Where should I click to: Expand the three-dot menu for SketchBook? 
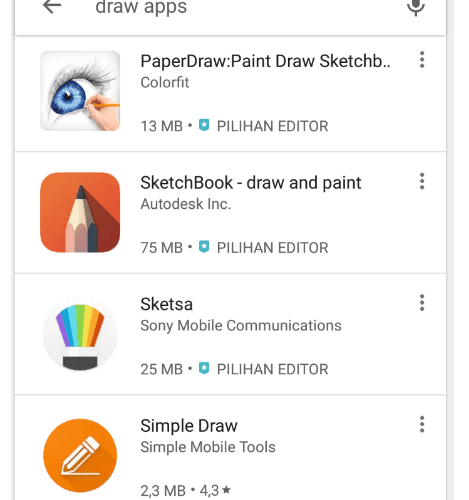tap(422, 181)
